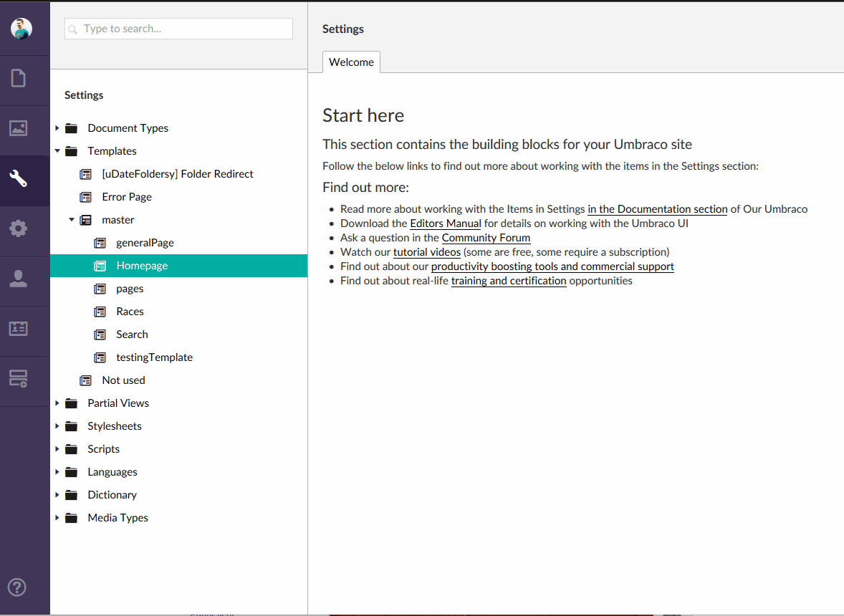Screen dimensions: 844x616
Task: Open the Community Forum link
Action: [486, 238]
